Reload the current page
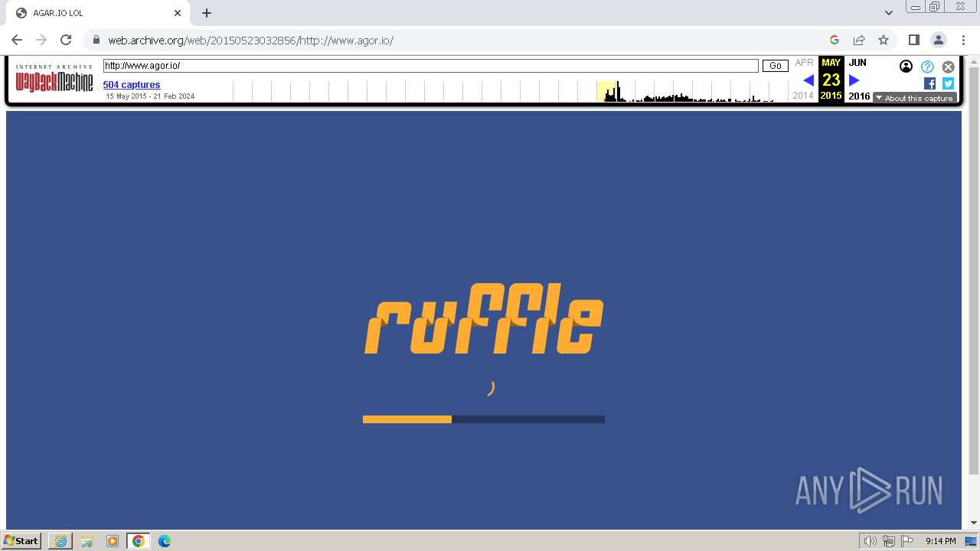The image size is (980, 551). coord(66,40)
